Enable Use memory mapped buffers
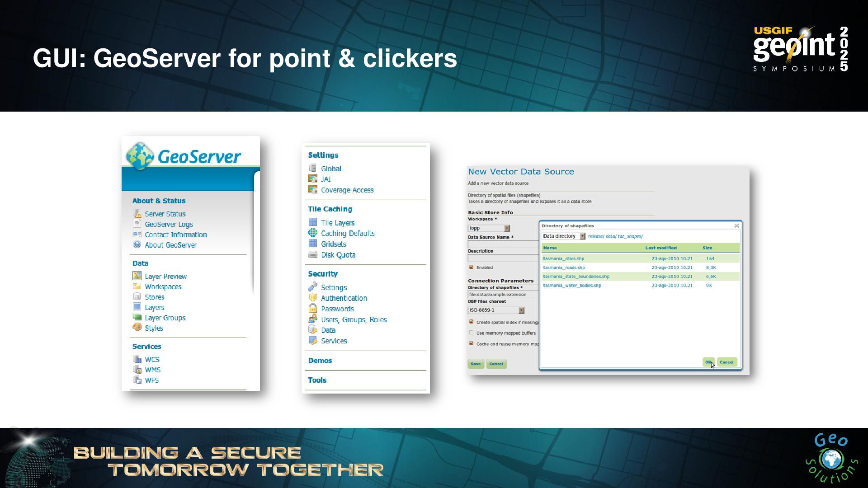The image size is (868, 488). 471,333
